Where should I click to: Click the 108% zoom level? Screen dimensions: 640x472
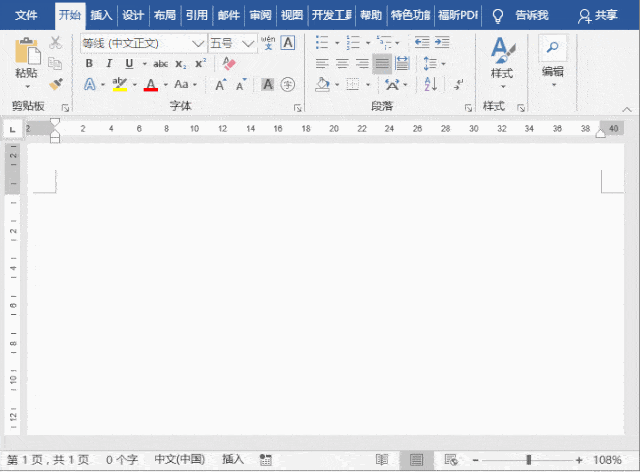coord(607,460)
